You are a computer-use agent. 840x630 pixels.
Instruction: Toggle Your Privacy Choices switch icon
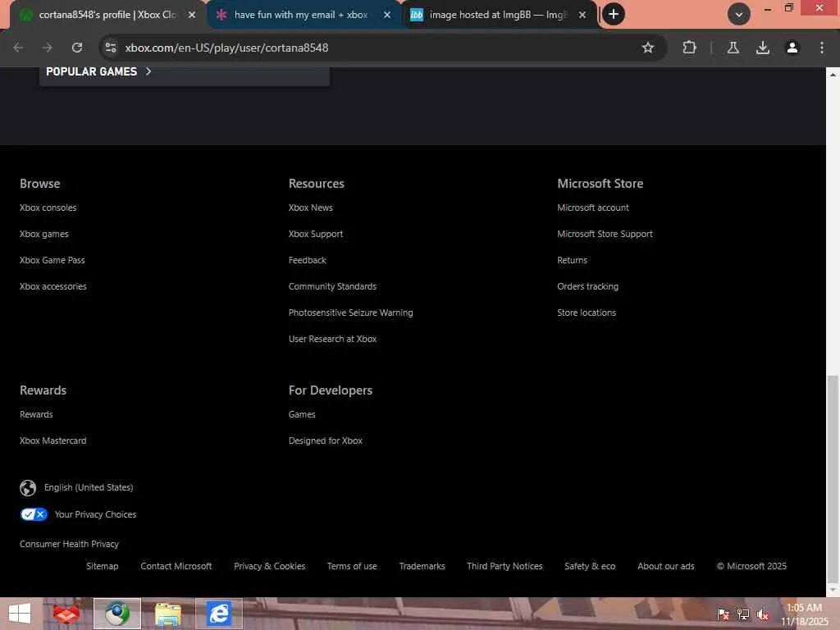click(x=34, y=514)
